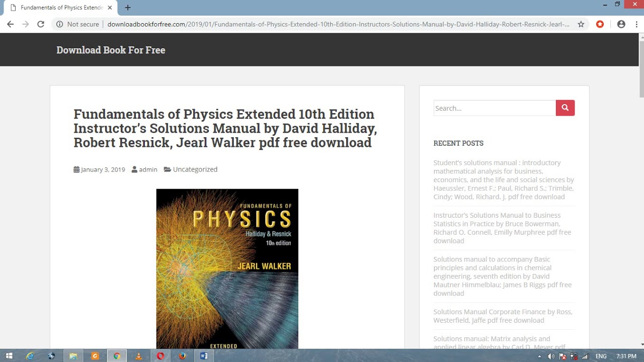Open the network signal tray icon
Screen dimensions: 644x362
tap(585, 356)
